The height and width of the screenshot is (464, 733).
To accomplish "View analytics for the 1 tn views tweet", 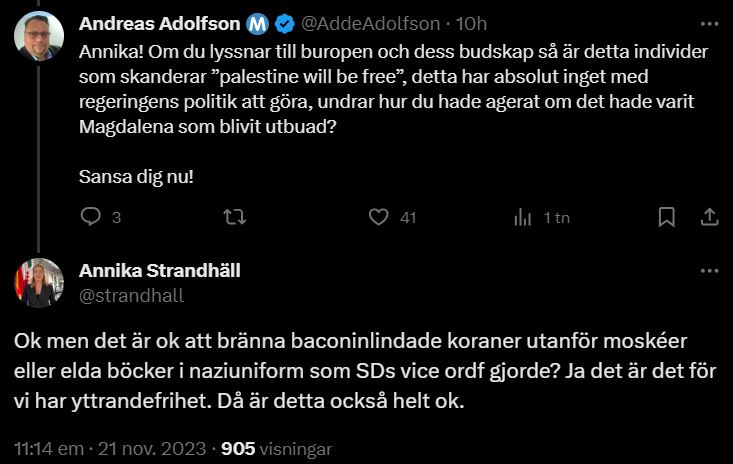I will pyautogui.click(x=523, y=217).
